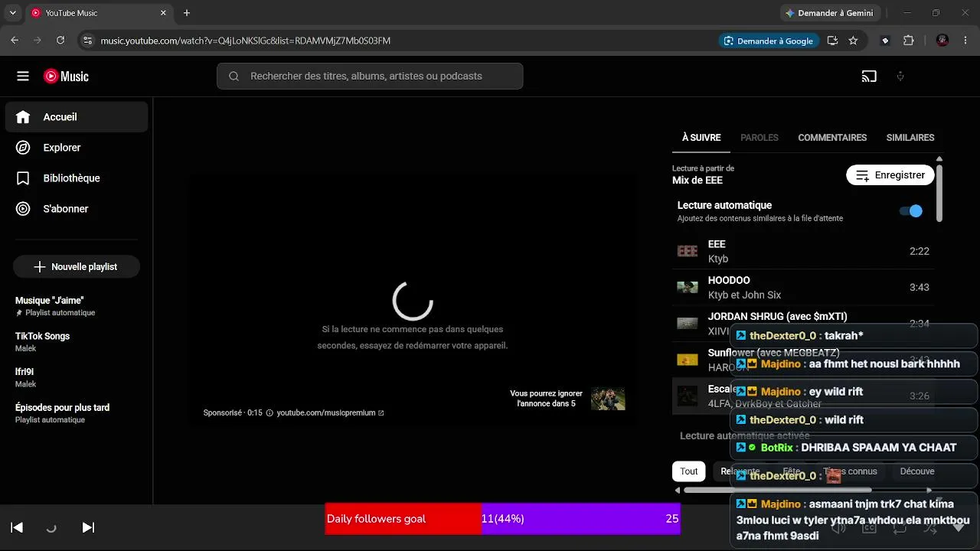Open the hamburger guide menu
Viewport: 980px width, 551px height.
pyautogui.click(x=23, y=77)
